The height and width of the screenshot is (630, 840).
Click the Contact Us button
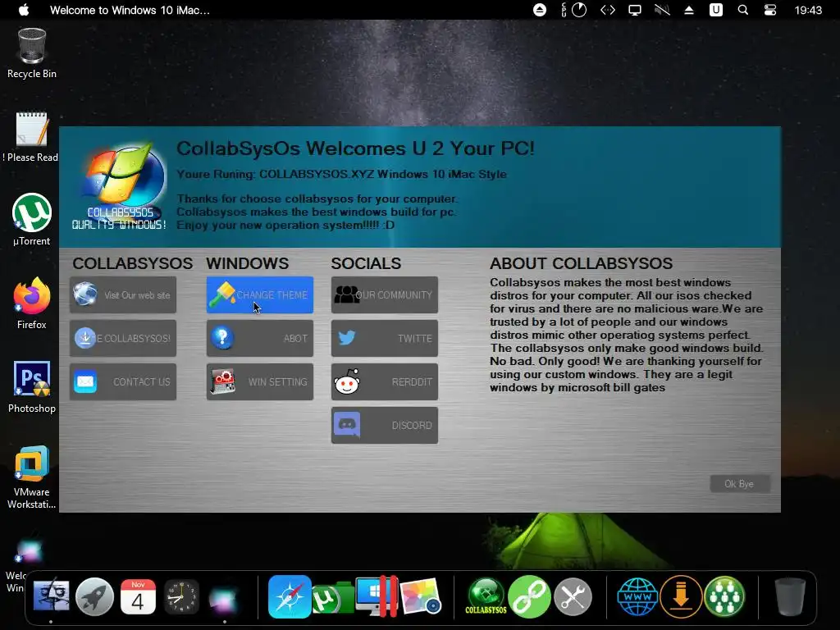123,381
